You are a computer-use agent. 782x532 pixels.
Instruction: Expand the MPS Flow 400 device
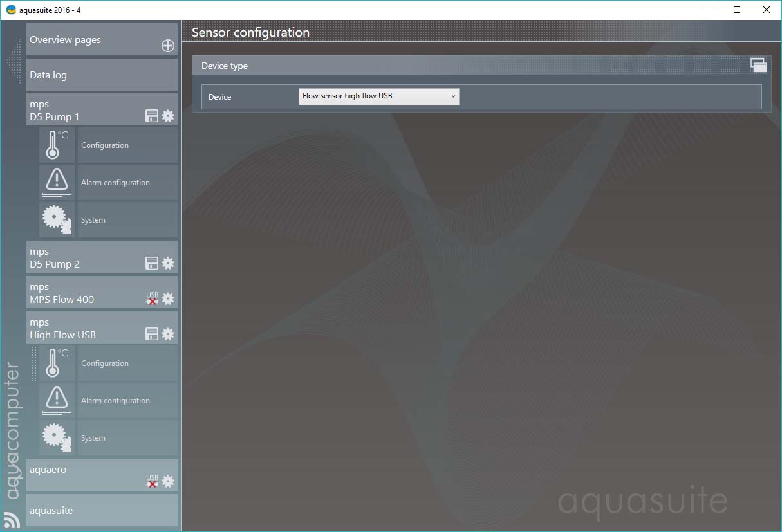(102, 293)
